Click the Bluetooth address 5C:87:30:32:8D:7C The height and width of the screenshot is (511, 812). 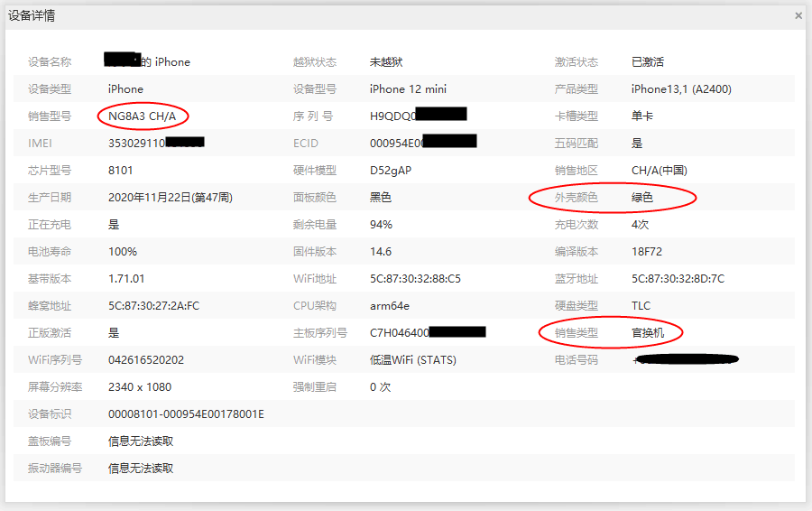[678, 279]
